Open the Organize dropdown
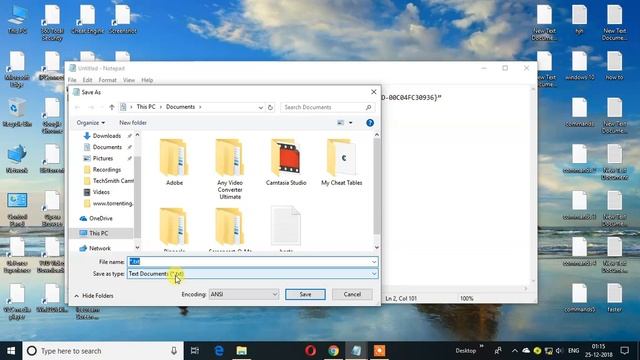The image size is (640, 360). 91,122
